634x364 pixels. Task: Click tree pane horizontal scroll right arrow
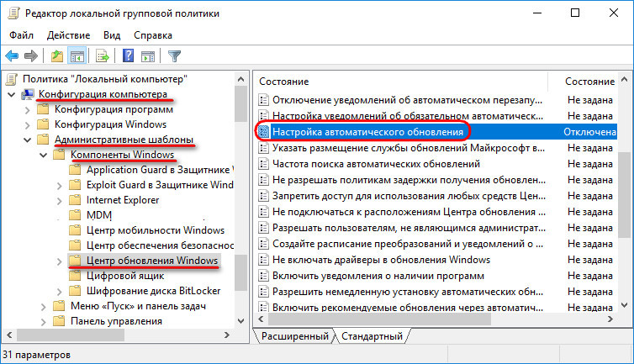(x=227, y=335)
